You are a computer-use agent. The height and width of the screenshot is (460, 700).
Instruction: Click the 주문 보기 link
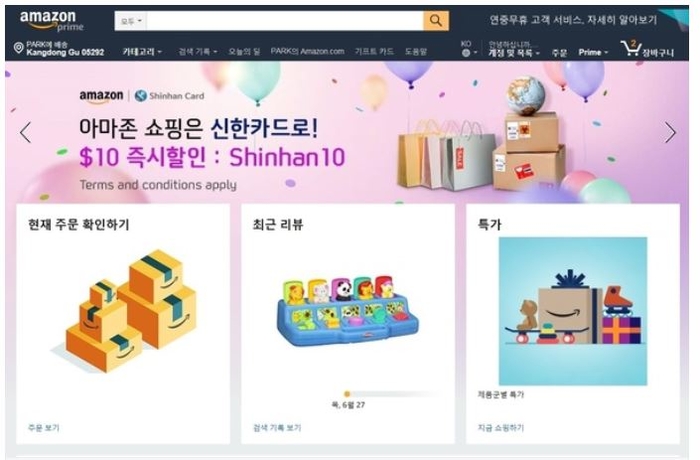click(x=44, y=428)
